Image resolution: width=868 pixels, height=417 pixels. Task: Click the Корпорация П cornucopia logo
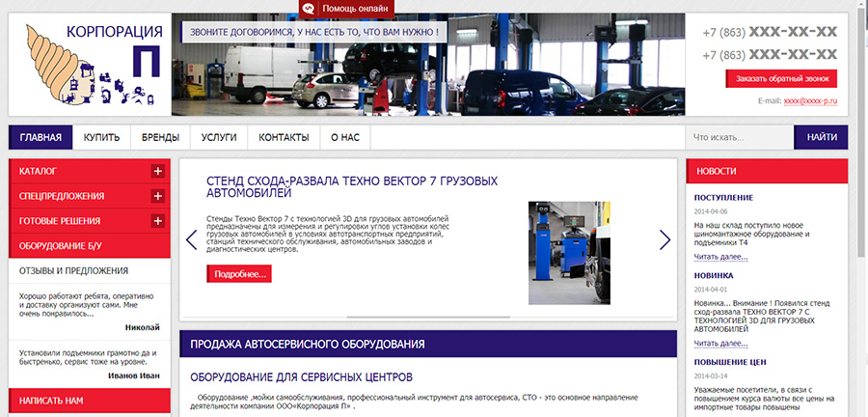(92, 64)
